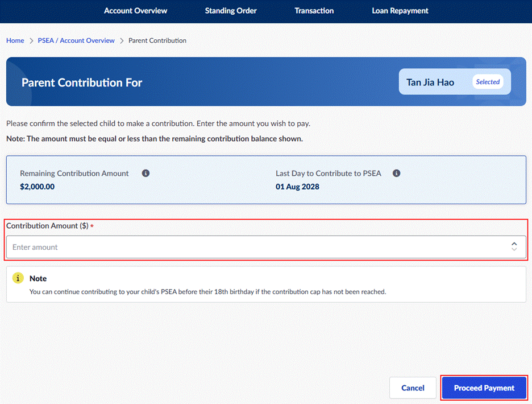The width and height of the screenshot is (532, 404).
Task: Click the Remaining Contribution Amount label
Action: point(74,174)
